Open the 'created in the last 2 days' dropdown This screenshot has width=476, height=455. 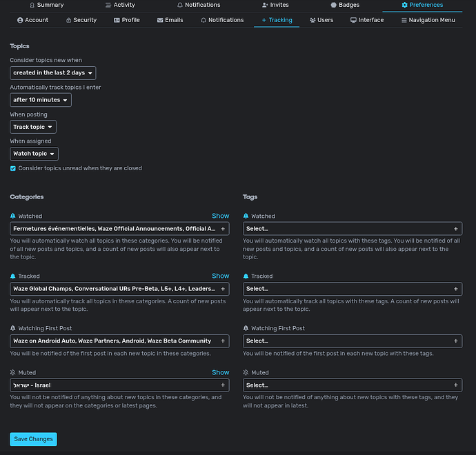(52, 72)
